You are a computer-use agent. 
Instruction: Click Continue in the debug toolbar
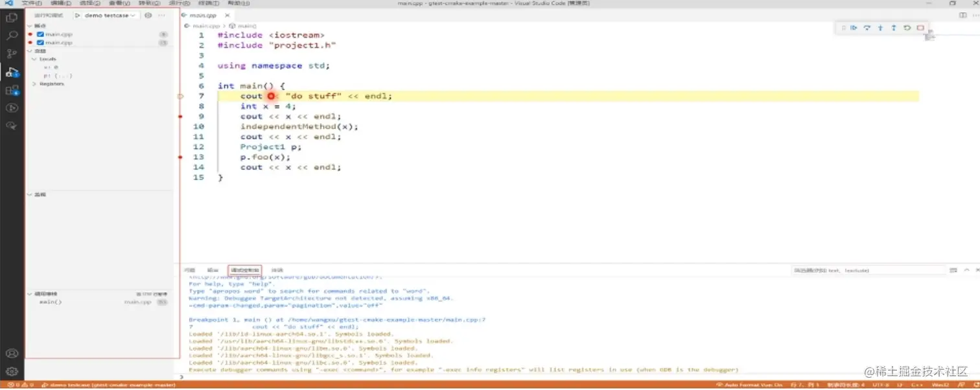[854, 28]
